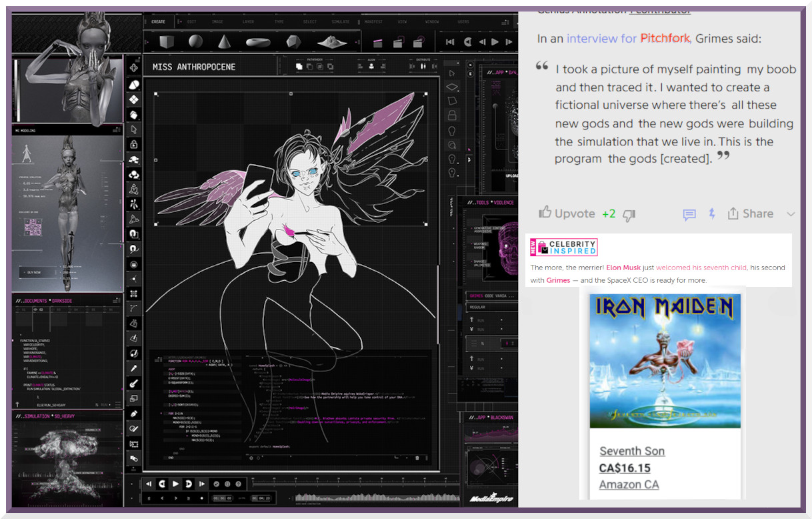Open the annotation comment bubble icon
The height and width of the screenshot is (519, 812).
coord(689,214)
